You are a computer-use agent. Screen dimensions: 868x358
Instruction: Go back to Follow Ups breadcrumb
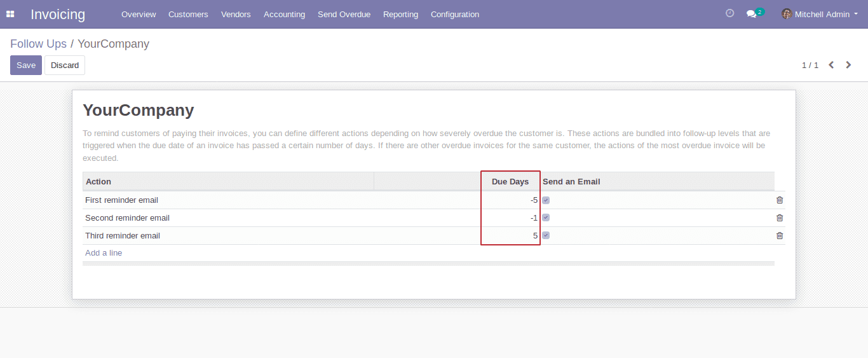[38, 44]
